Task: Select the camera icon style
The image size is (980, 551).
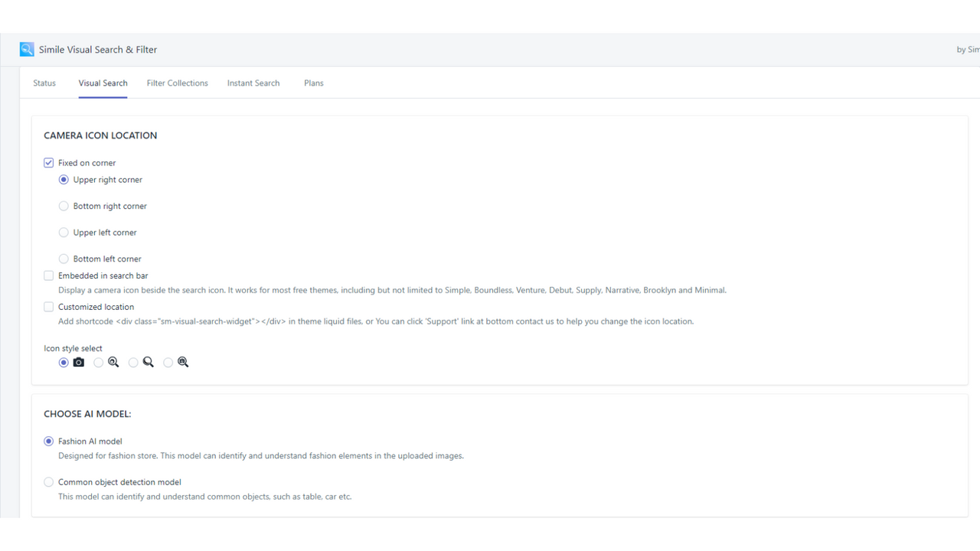Action: click(x=64, y=362)
